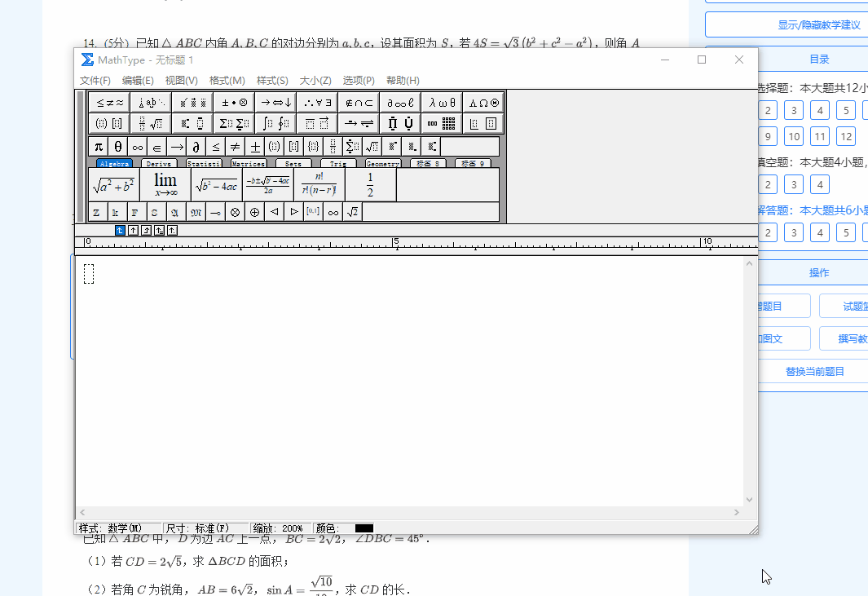Insert the square root of 2 symbol

pos(352,212)
